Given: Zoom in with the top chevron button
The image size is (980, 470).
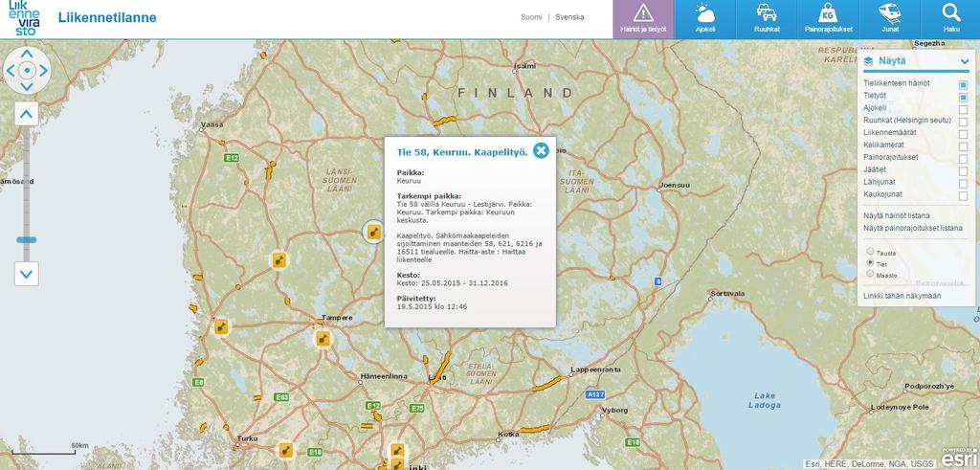Looking at the screenshot, I should (26, 114).
